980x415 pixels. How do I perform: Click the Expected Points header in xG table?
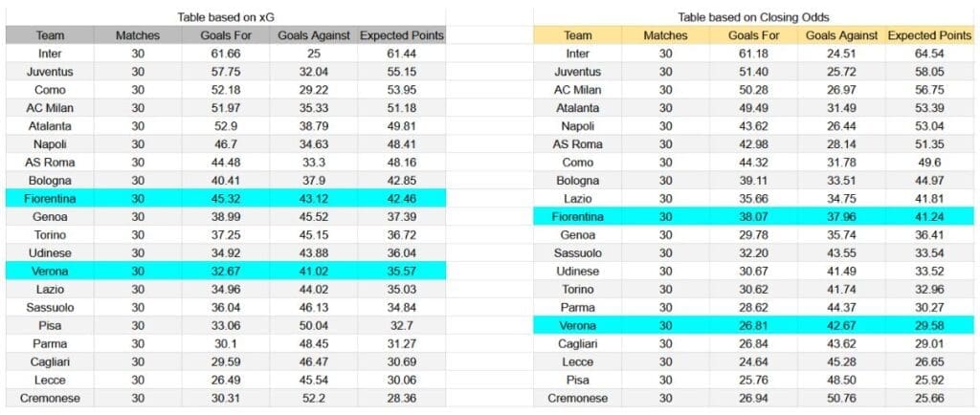click(x=402, y=35)
